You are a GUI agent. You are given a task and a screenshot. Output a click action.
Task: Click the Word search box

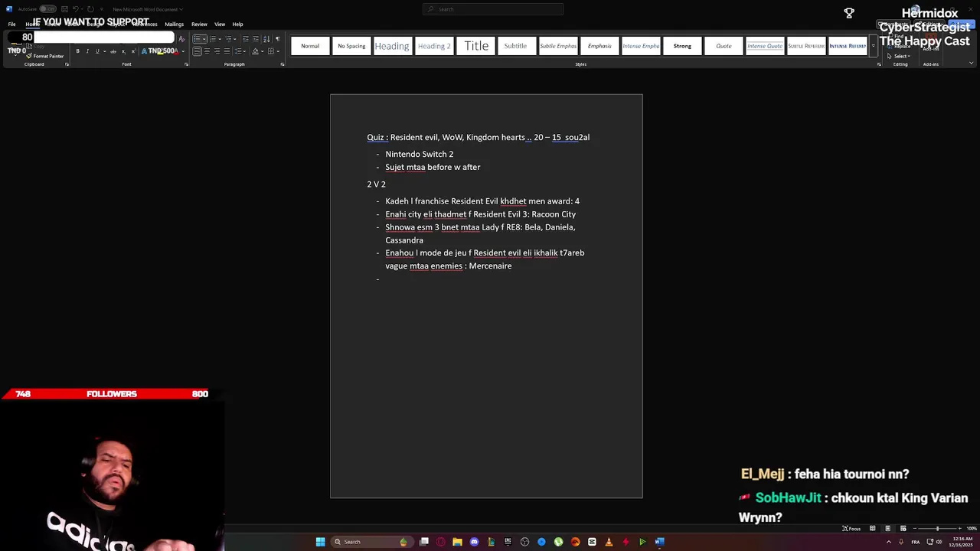click(x=493, y=9)
